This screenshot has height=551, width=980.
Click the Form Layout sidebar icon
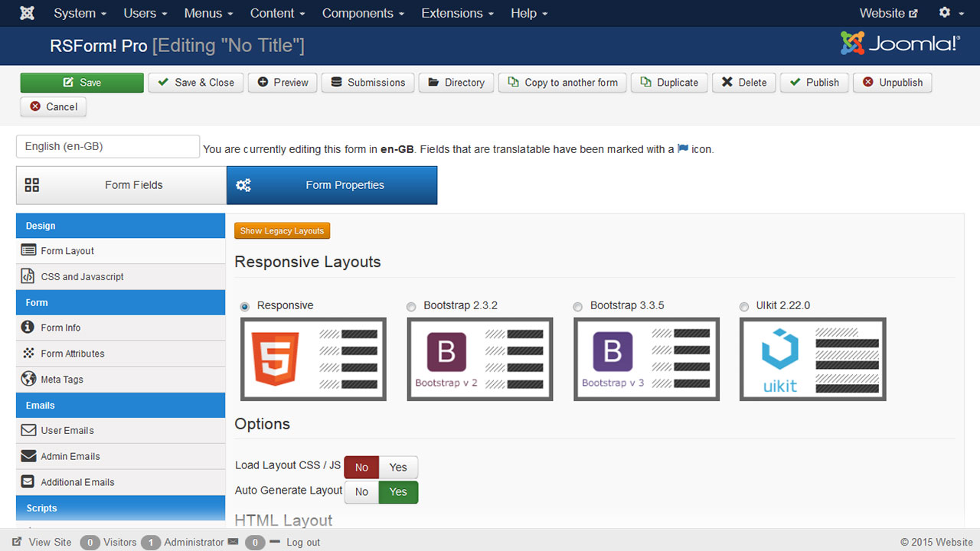click(x=28, y=250)
